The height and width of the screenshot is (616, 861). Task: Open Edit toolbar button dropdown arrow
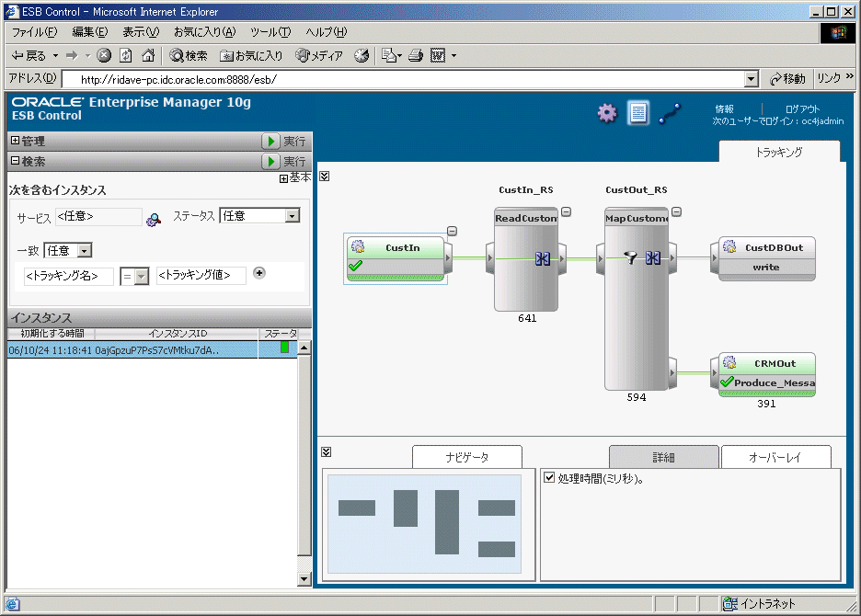(453, 55)
